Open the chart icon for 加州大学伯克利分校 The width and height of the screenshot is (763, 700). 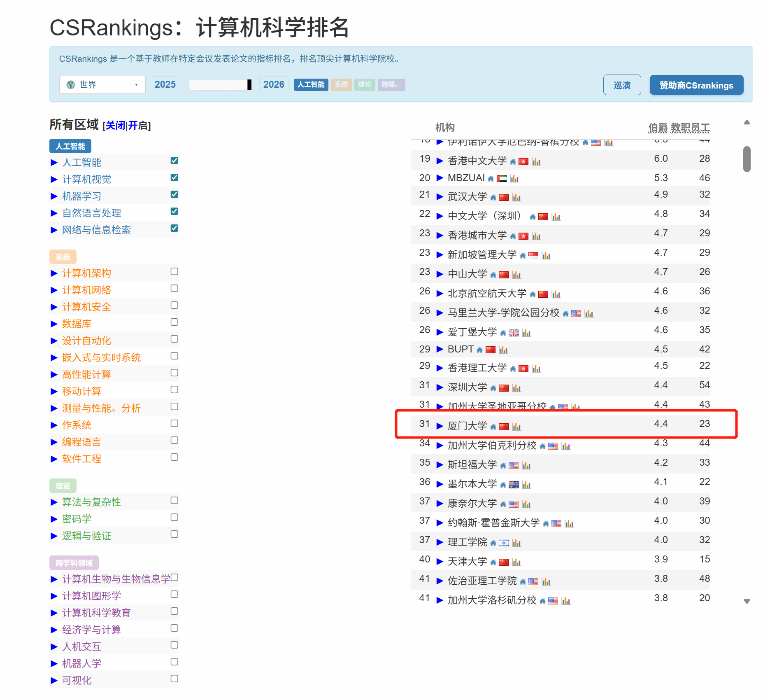point(566,446)
